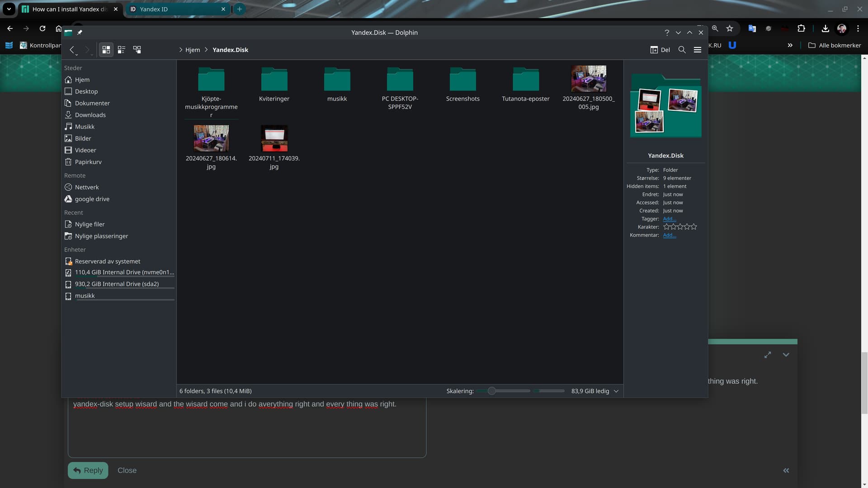The image size is (868, 488).
Task: Open a new browser tab
Action: pos(240,9)
